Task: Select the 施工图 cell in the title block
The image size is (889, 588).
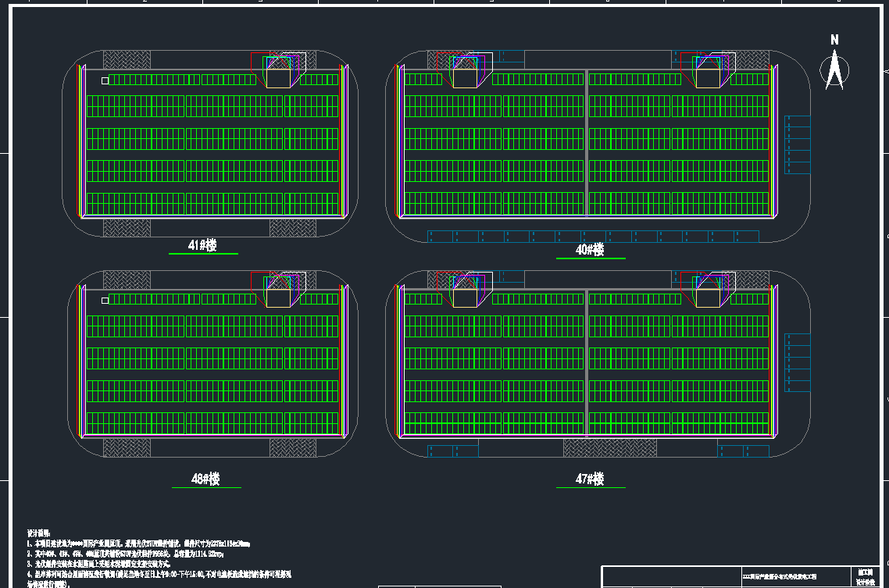Action: 864,572
